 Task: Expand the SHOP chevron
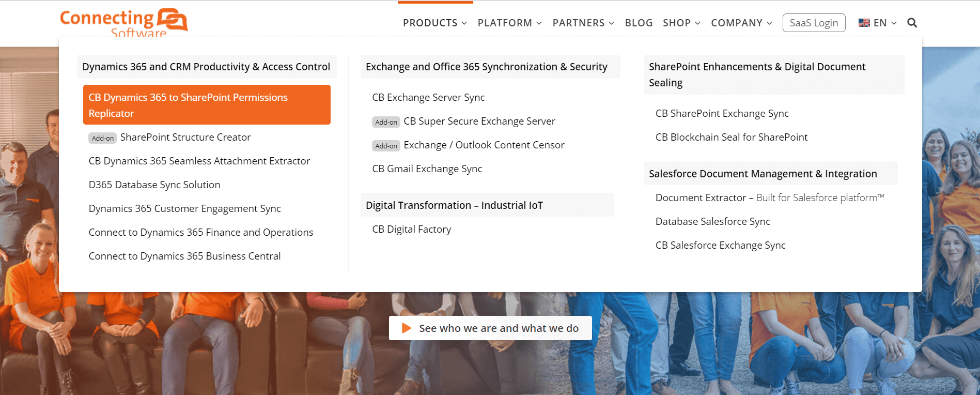click(x=697, y=23)
